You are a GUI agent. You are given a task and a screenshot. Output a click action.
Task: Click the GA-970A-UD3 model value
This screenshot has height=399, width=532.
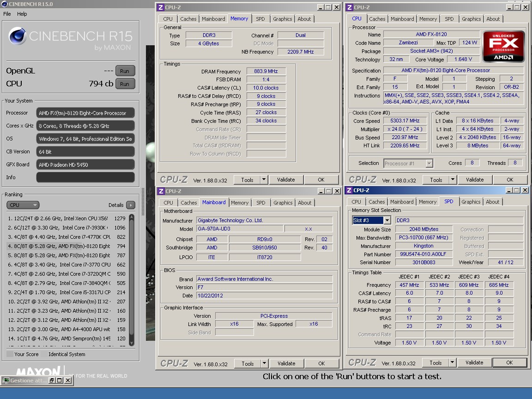point(240,229)
